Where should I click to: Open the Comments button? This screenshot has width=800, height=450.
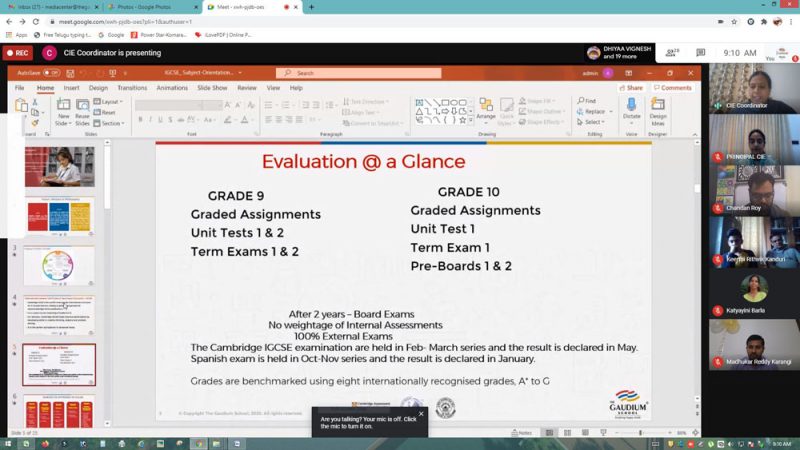tap(672, 88)
